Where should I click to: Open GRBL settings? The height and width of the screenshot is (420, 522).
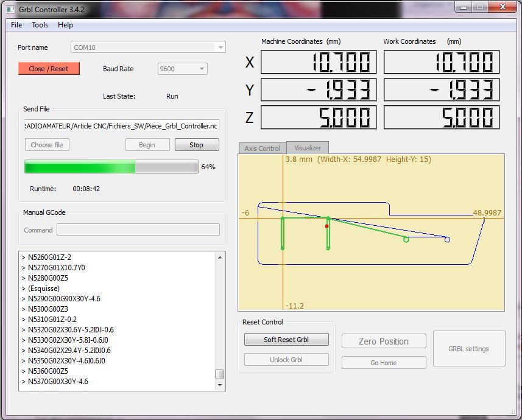[469, 349]
